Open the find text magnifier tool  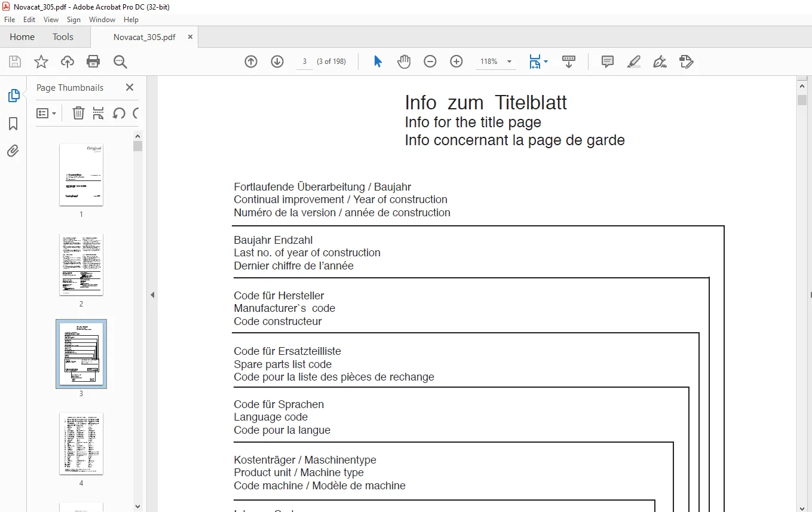coord(120,62)
